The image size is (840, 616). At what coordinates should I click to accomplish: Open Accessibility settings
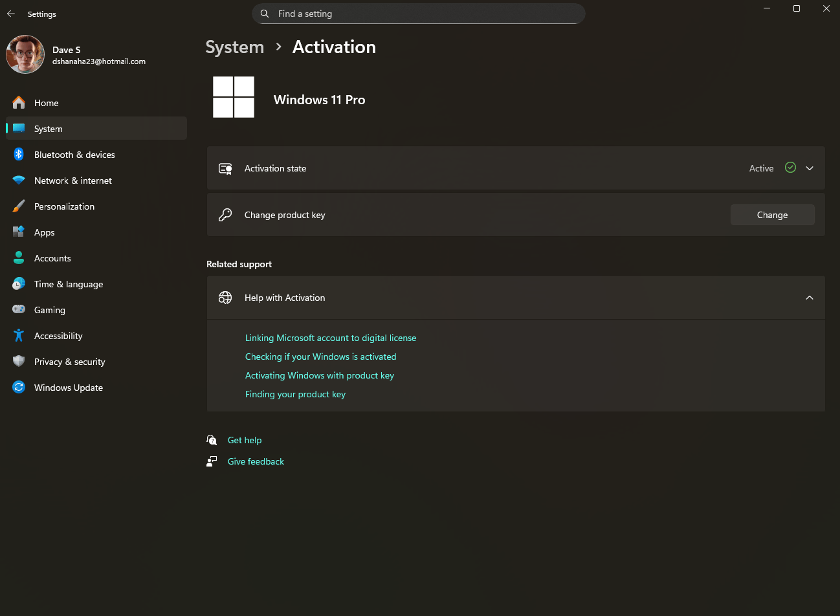(x=96, y=336)
